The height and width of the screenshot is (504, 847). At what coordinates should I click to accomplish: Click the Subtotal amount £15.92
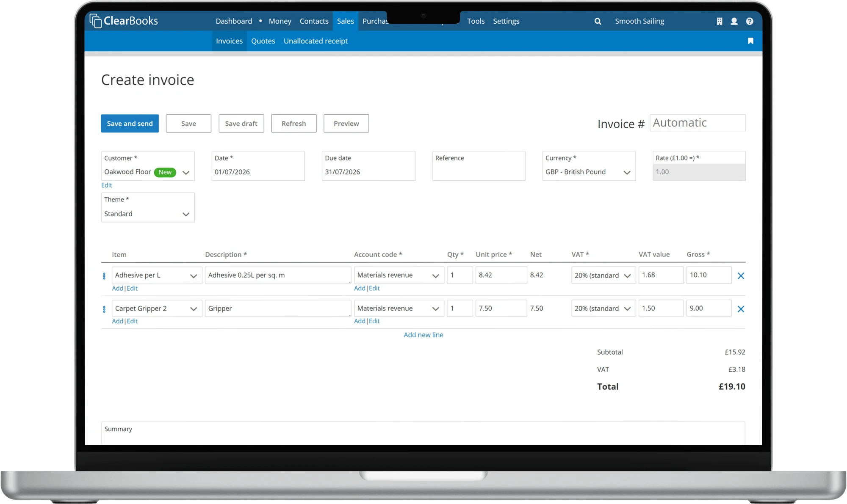(735, 352)
